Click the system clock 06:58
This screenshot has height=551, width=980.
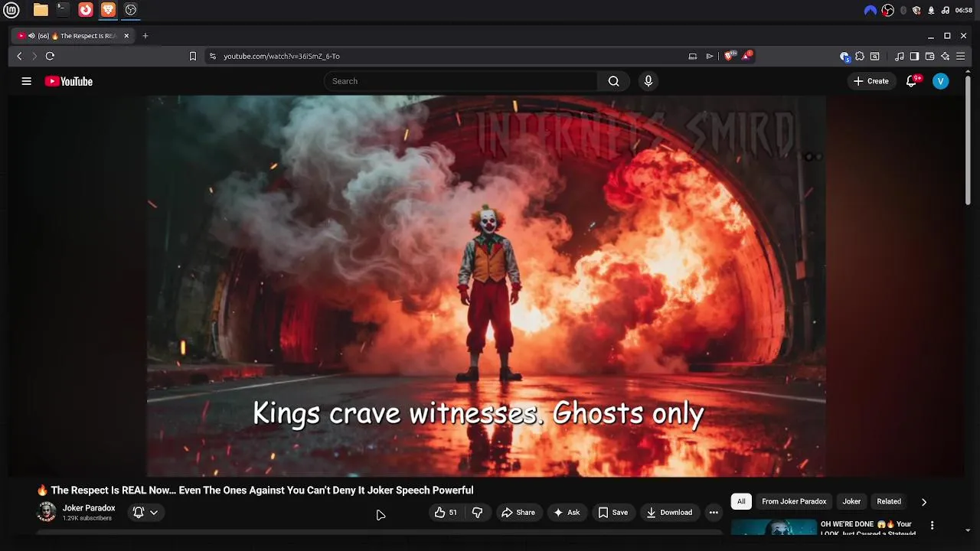click(x=964, y=10)
